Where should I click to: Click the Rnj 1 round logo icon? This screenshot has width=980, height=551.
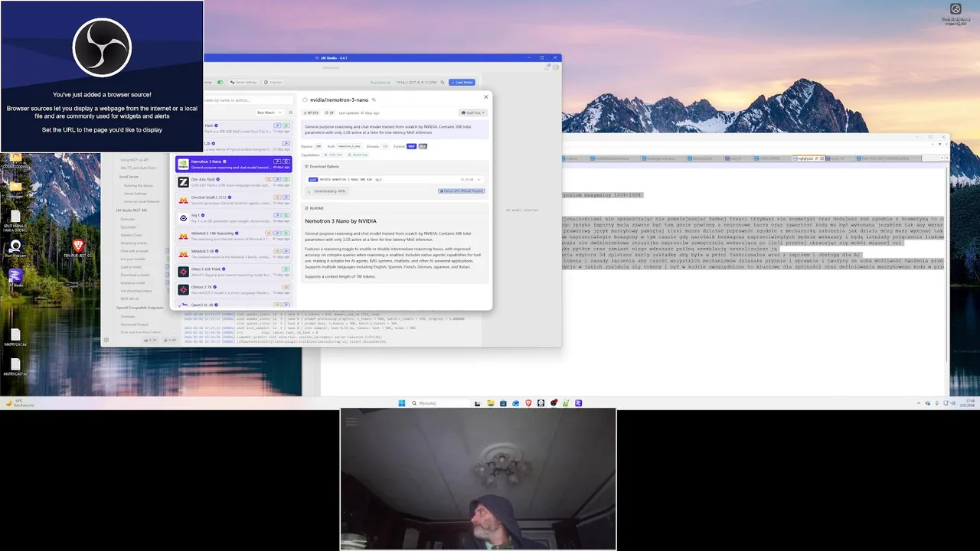[x=184, y=218]
